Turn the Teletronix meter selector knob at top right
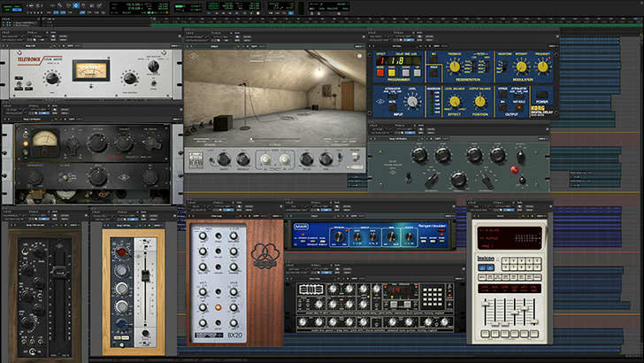The height and width of the screenshot is (363, 644). pyautogui.click(x=153, y=66)
